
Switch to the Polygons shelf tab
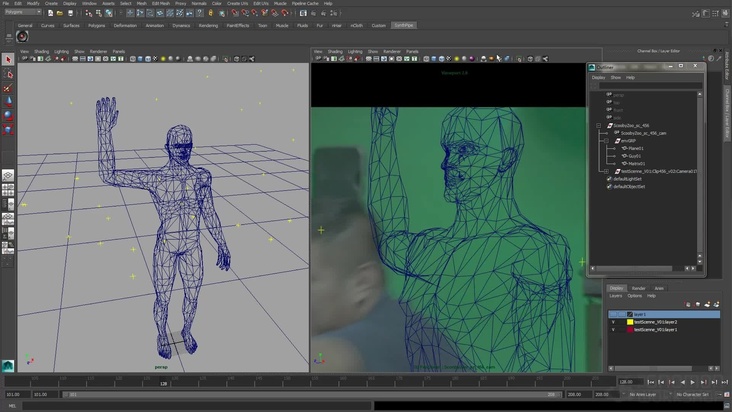click(x=97, y=26)
